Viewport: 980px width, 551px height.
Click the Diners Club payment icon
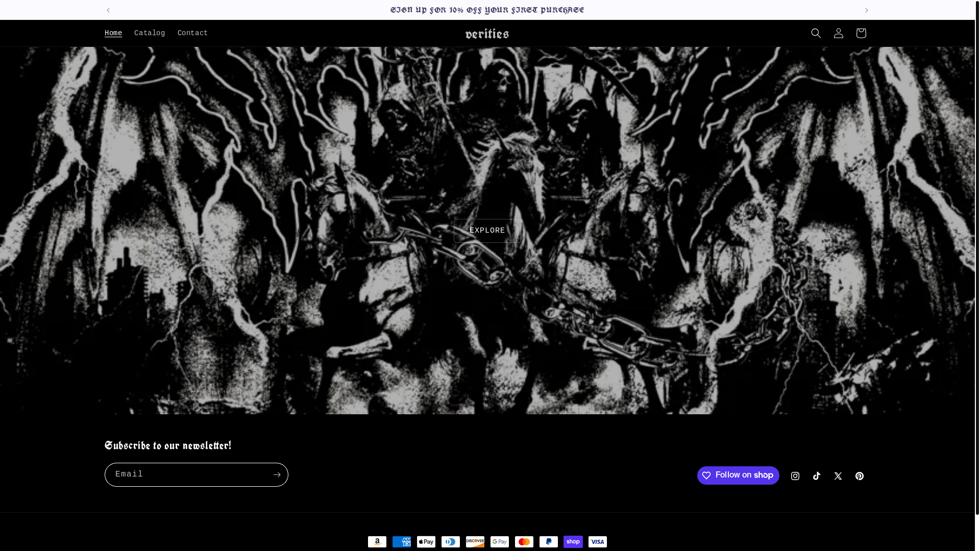click(x=451, y=542)
